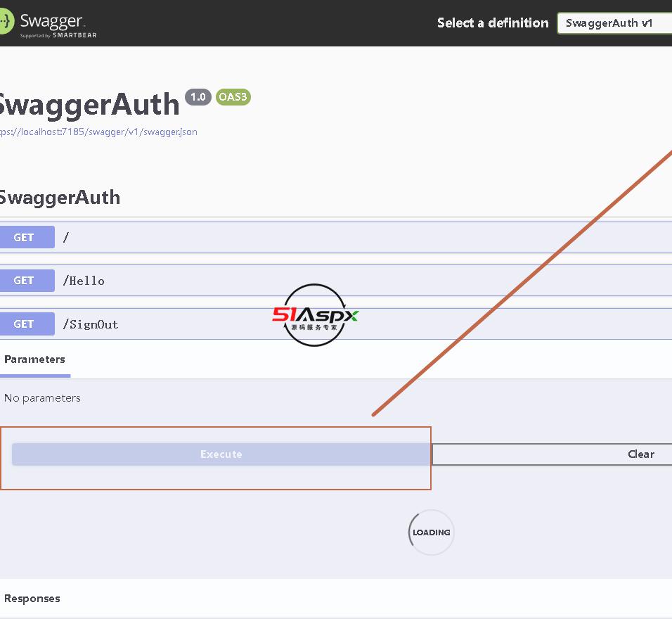The width and height of the screenshot is (672, 619).
Task: Click the 'Select a definition' label
Action: 493,23
